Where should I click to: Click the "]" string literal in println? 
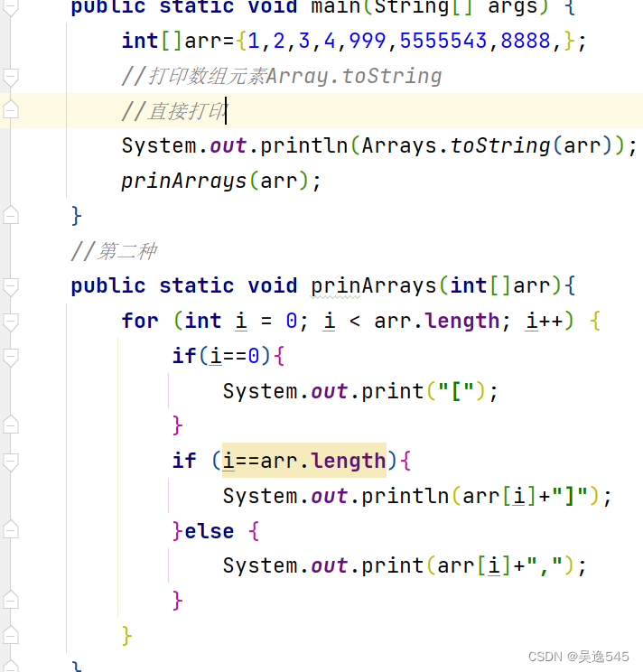point(569,496)
